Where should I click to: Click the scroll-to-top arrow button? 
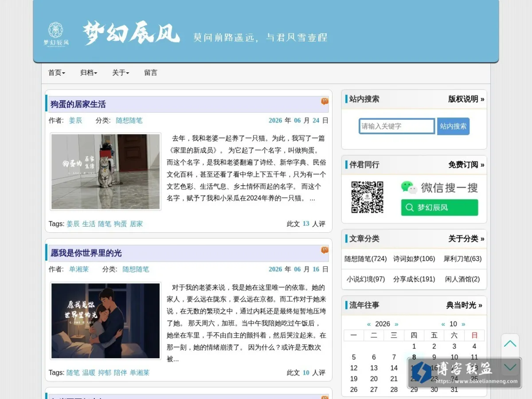[510, 344]
